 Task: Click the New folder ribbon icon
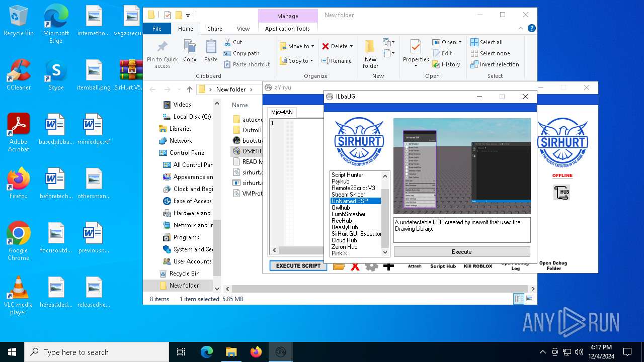(370, 54)
